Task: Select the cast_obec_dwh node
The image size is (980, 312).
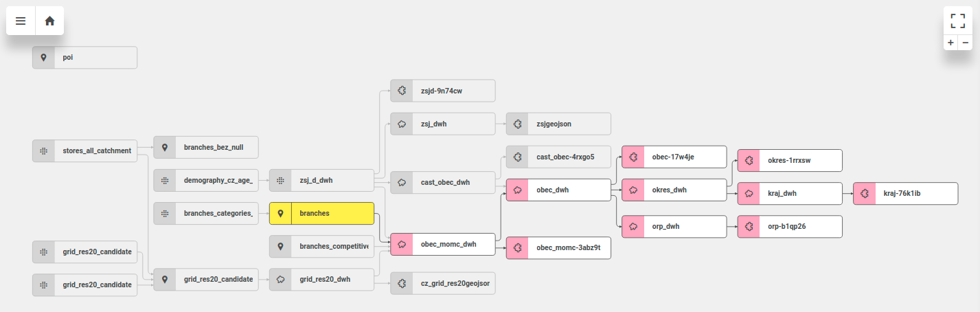Action: [453, 183]
